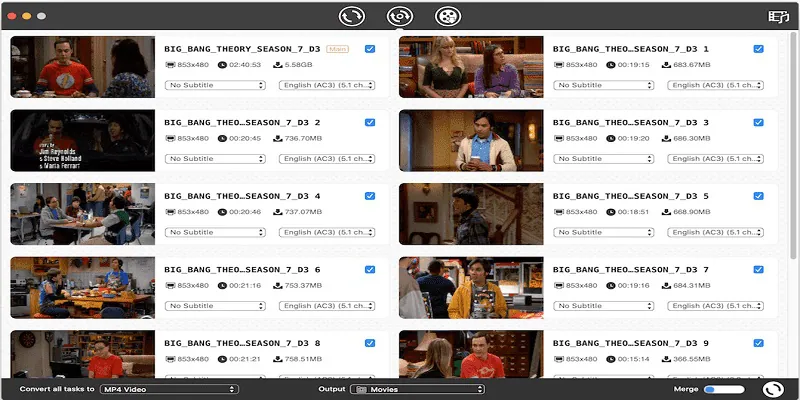The width and height of the screenshot is (800, 400).
Task: Toggle the Merge switch
Action: click(x=724, y=389)
